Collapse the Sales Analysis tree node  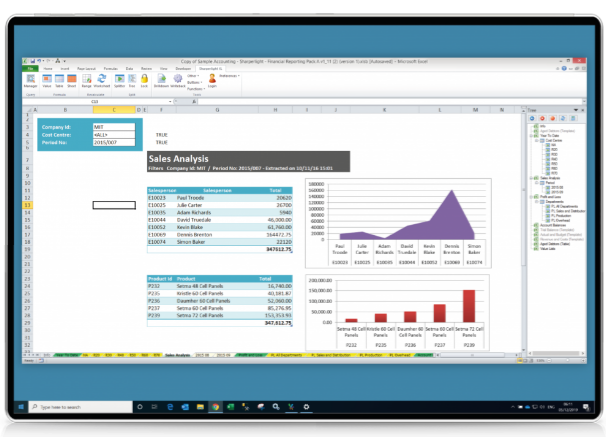[531, 178]
